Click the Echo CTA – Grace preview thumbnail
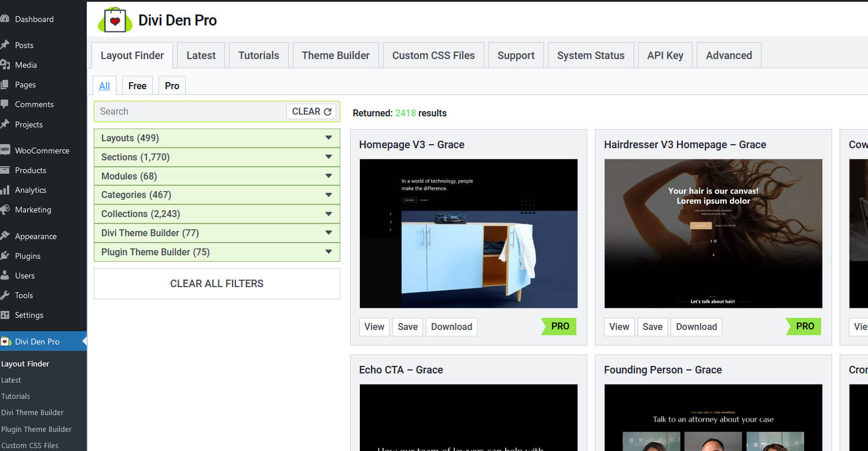Viewport: 868px width, 451px height. [x=469, y=417]
